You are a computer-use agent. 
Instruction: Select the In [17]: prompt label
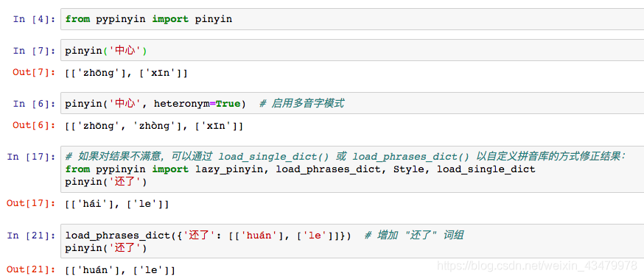pos(31,157)
